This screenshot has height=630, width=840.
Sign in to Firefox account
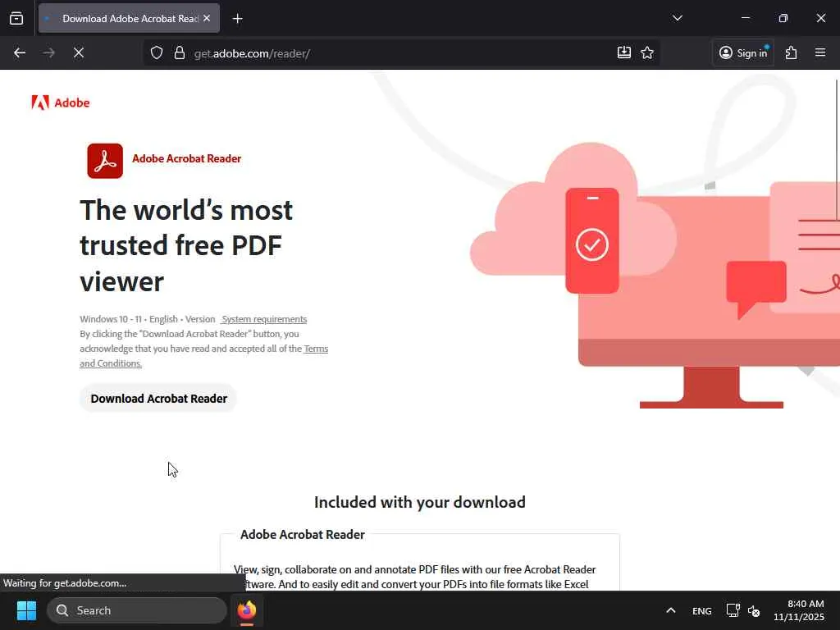[x=743, y=52]
